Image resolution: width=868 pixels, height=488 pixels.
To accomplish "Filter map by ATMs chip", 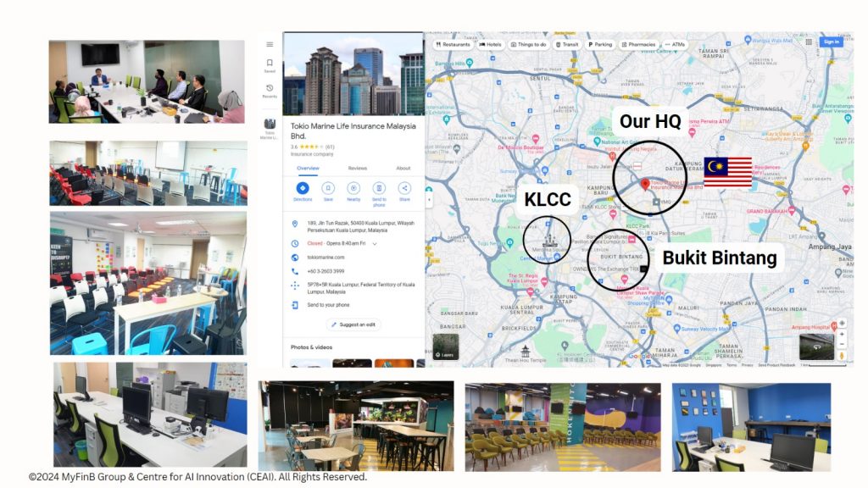I will (x=676, y=44).
